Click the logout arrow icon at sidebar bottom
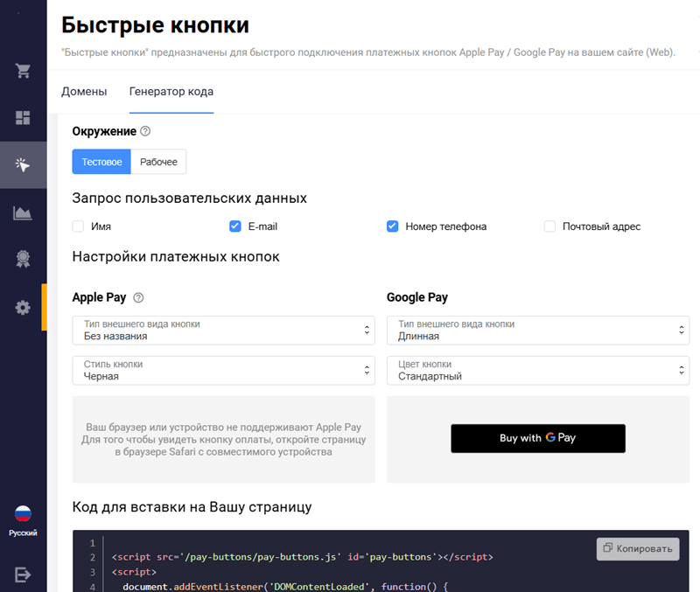This screenshot has height=592, width=700. click(x=23, y=575)
